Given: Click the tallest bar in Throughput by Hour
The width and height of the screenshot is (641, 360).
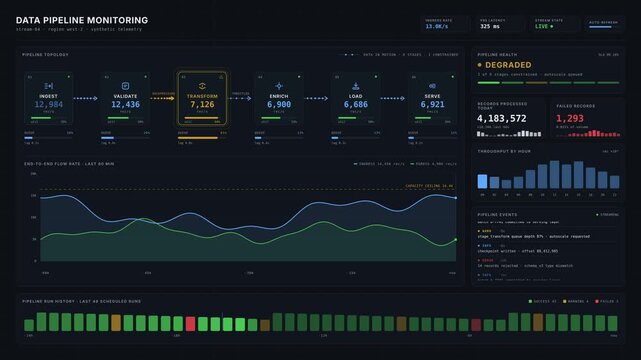Looking at the screenshot, I should click(554, 174).
